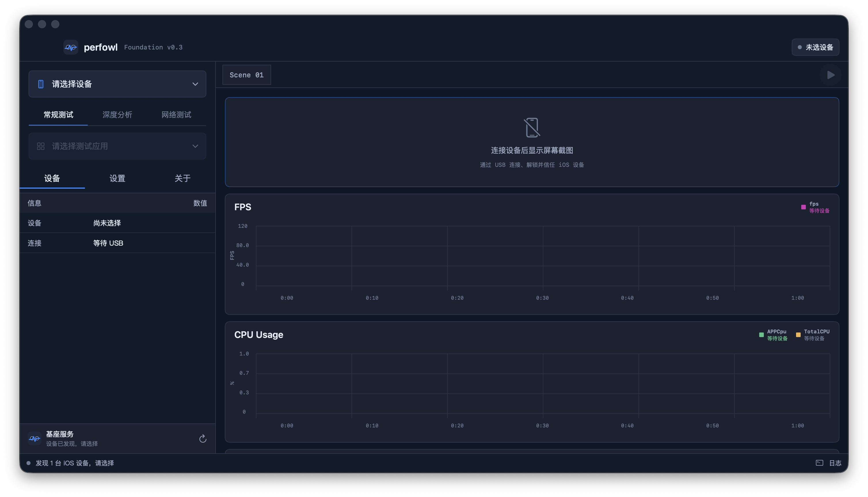Minimize the perfowl window
This screenshot has width=868, height=497.
[x=42, y=24]
